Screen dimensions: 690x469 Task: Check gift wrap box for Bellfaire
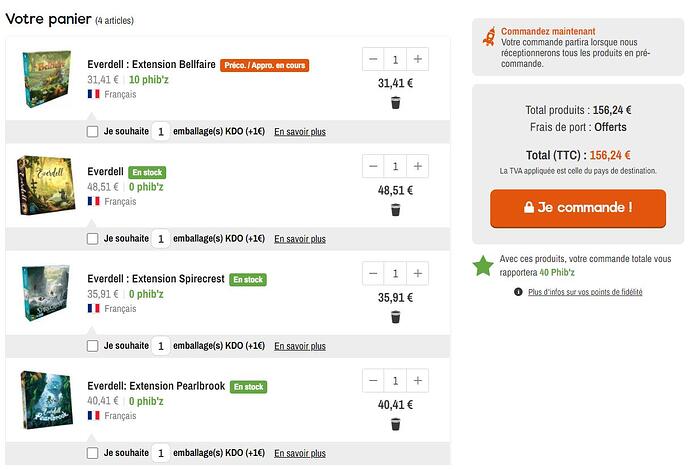pyautogui.click(x=93, y=131)
